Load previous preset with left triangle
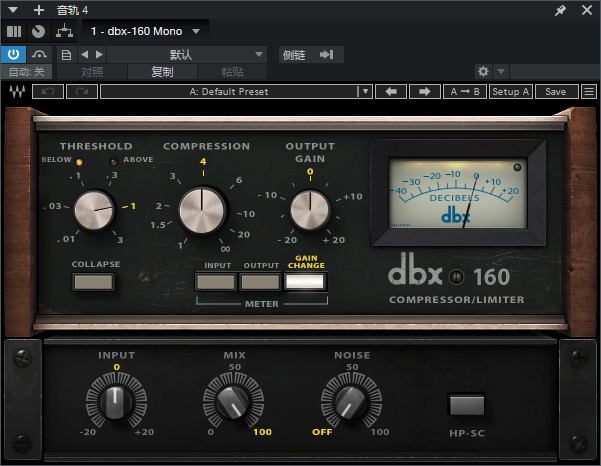The height and width of the screenshot is (466, 601). tap(85, 55)
